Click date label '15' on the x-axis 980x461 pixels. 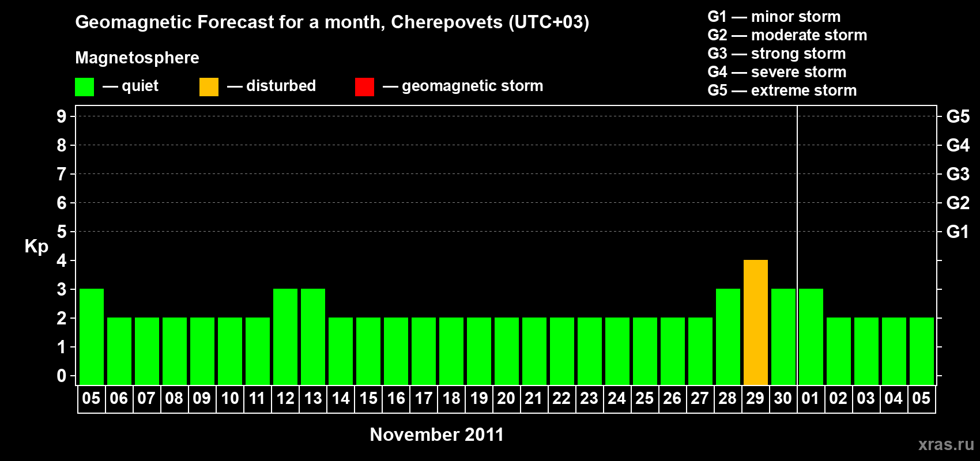click(368, 399)
